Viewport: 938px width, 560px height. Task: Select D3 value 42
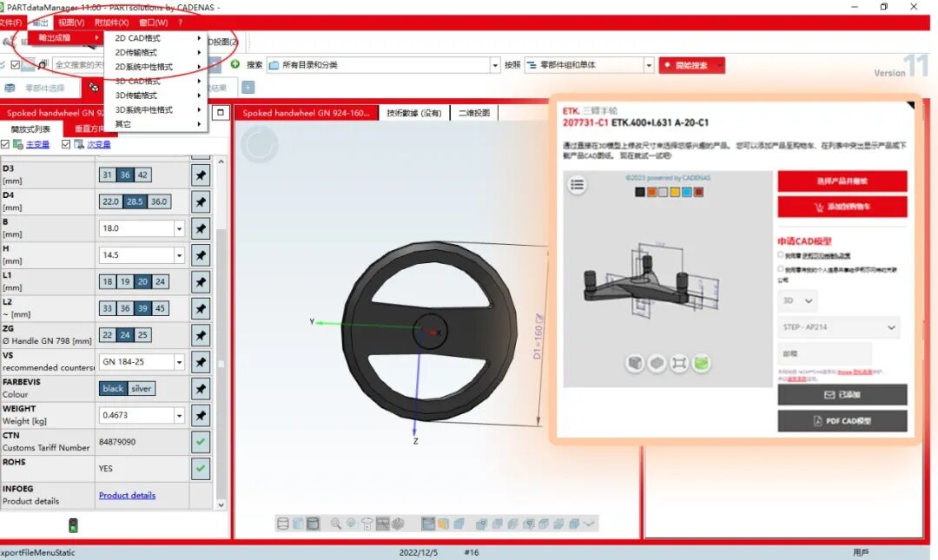[x=142, y=175]
